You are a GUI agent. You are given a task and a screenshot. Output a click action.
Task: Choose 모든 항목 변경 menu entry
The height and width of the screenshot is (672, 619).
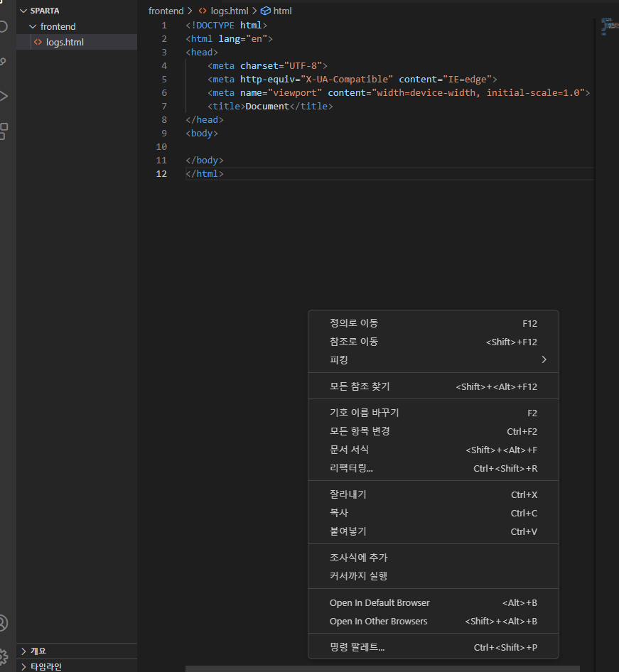point(434,431)
